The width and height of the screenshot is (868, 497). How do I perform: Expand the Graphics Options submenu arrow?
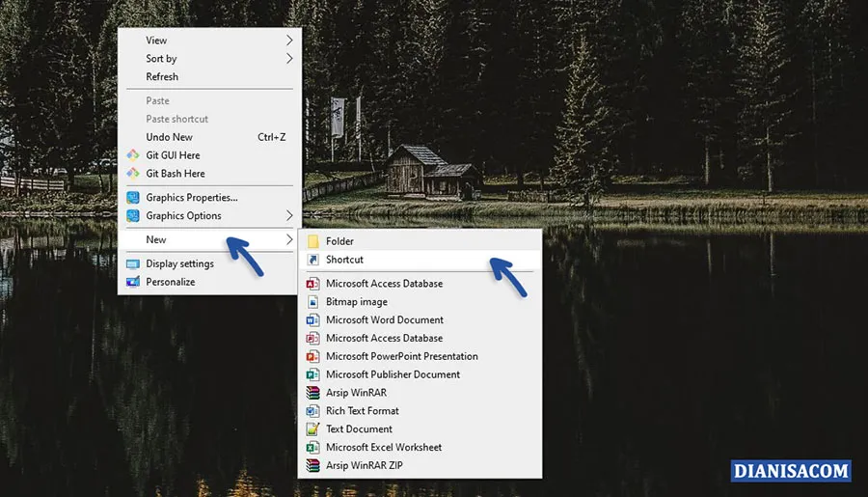click(289, 216)
